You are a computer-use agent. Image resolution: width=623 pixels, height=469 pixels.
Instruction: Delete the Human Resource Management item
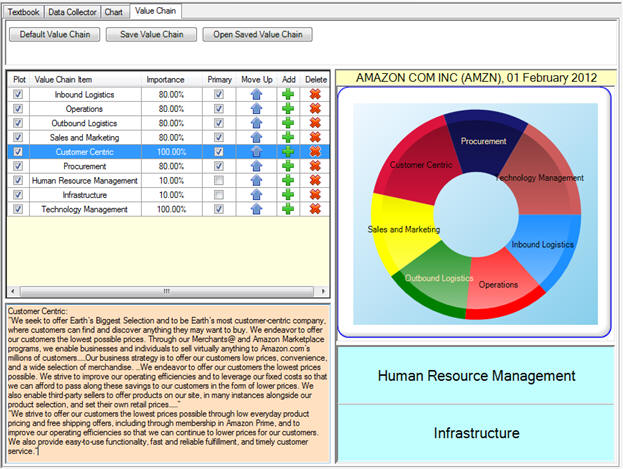(x=315, y=180)
